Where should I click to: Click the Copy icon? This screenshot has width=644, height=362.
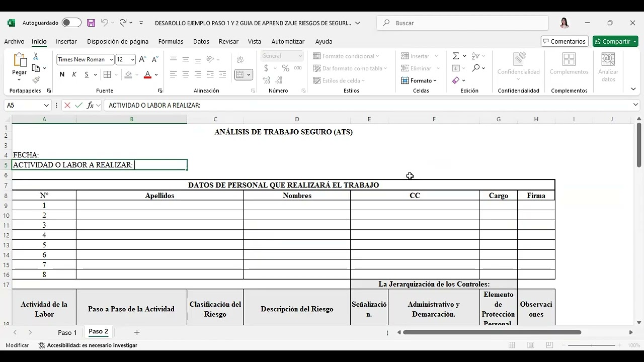pyautogui.click(x=36, y=68)
